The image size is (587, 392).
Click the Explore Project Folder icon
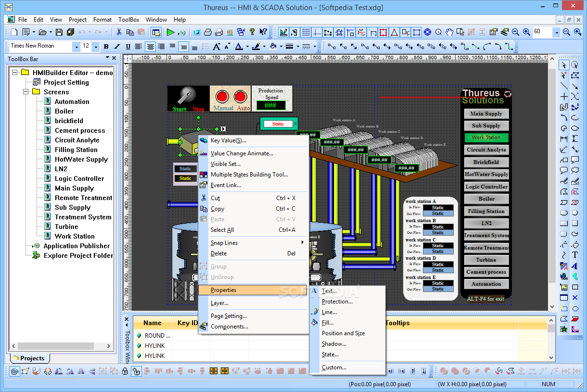36,255
